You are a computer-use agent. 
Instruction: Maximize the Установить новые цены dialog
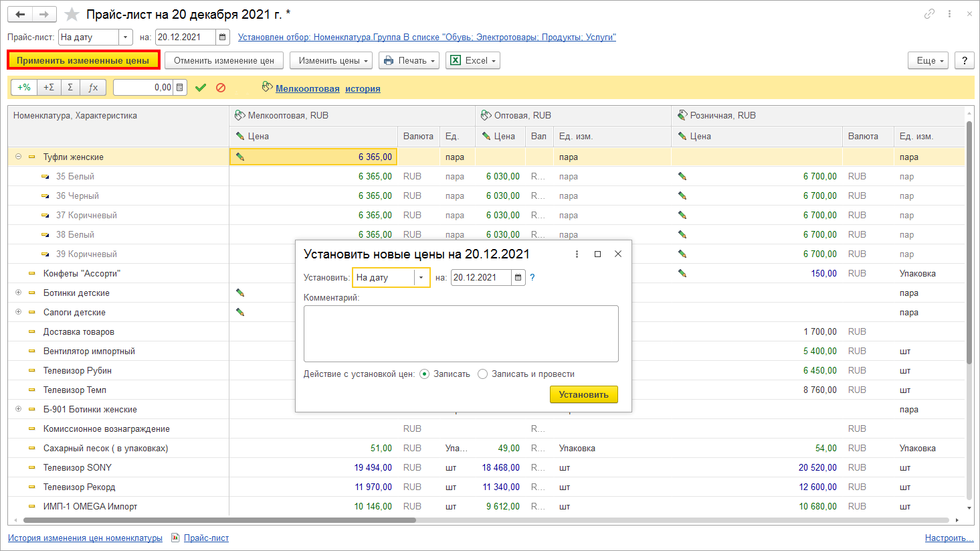coord(597,254)
